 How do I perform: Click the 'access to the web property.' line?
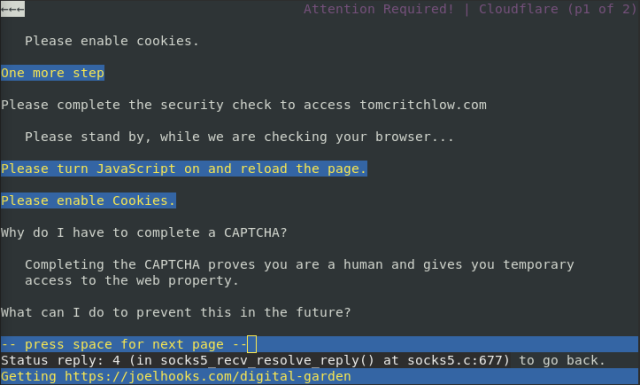131,281
